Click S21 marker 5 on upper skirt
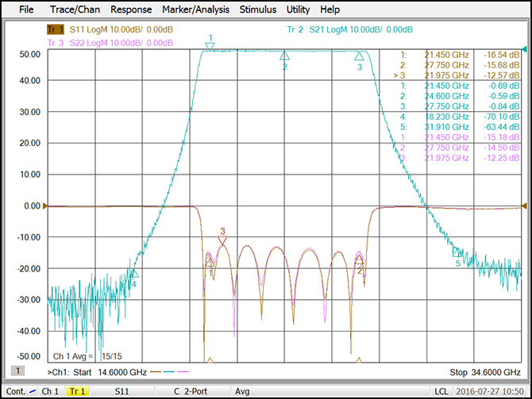 [457, 252]
